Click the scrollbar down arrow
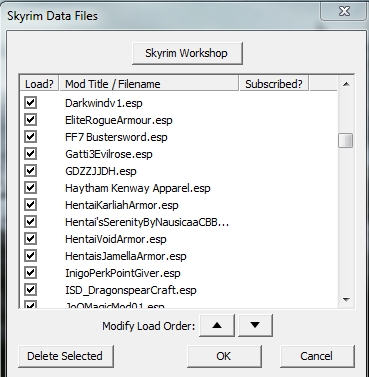Viewport: 369px width, 377px height. [346, 299]
